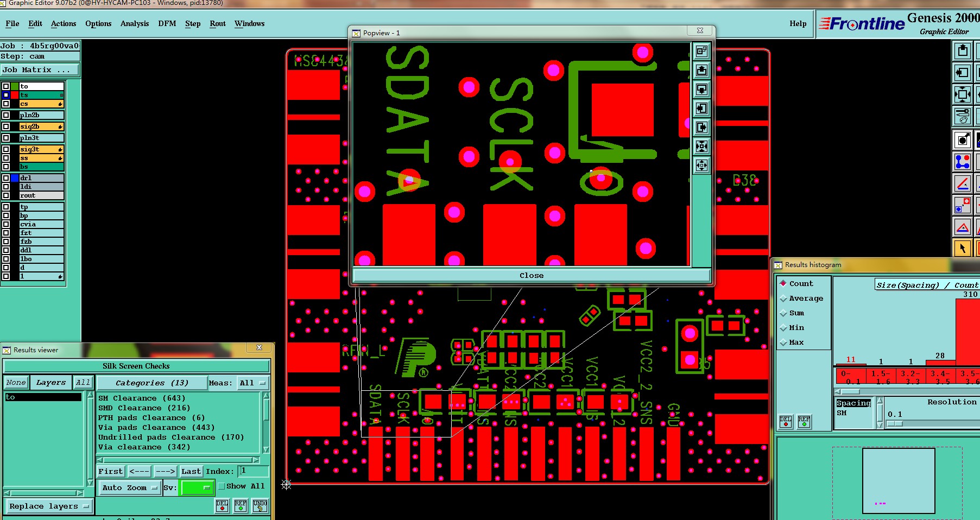Select the Average radio option in histogram
The height and width of the screenshot is (520, 980).
click(x=783, y=299)
